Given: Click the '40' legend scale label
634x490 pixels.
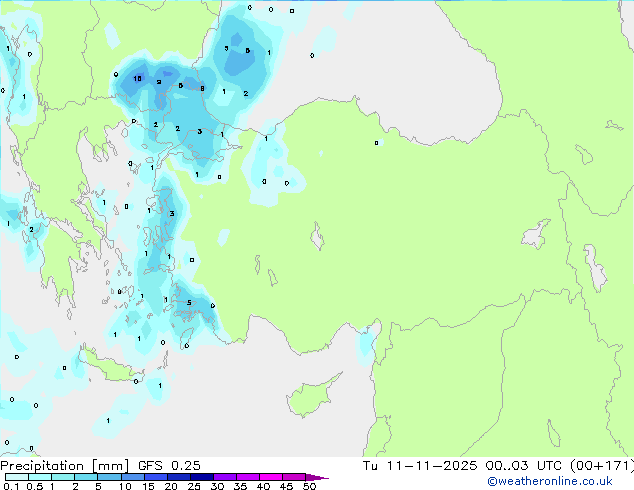Looking at the screenshot, I should tap(263, 486).
